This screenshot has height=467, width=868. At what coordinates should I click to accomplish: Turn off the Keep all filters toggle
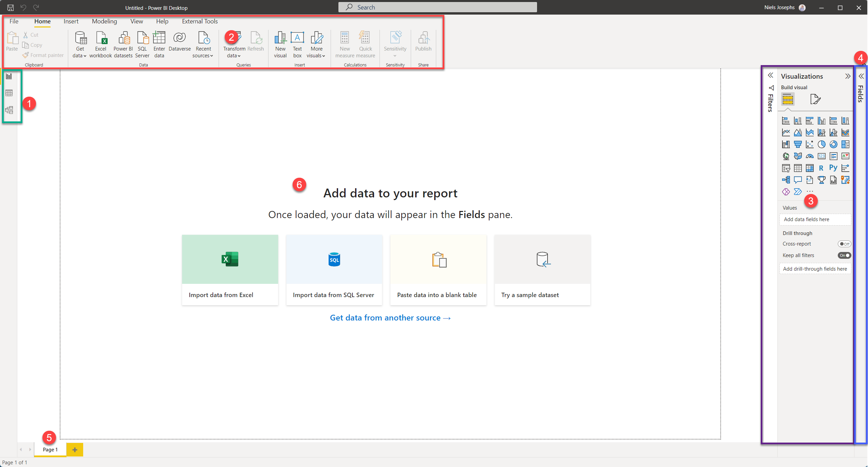(844, 255)
